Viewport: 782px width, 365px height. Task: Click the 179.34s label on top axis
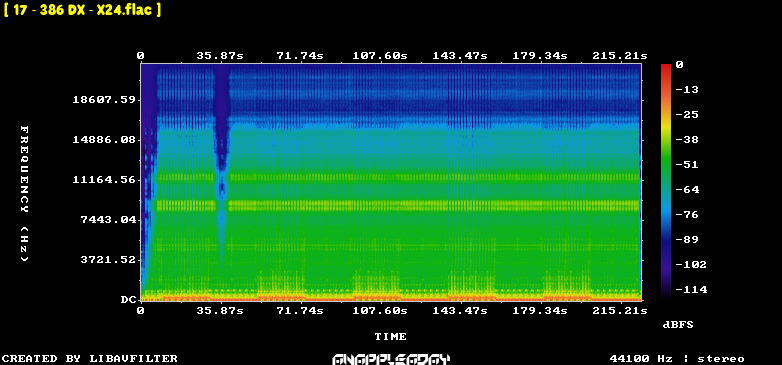(x=540, y=56)
